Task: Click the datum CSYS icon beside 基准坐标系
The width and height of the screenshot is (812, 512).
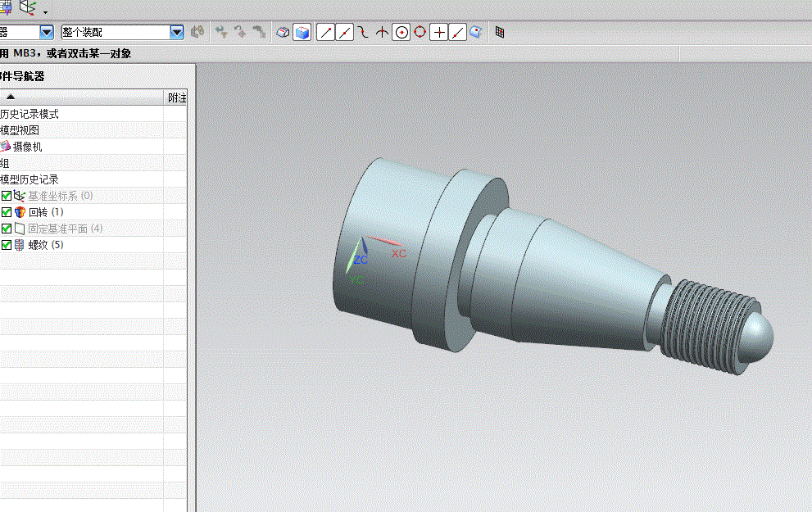Action: pyautogui.click(x=19, y=196)
